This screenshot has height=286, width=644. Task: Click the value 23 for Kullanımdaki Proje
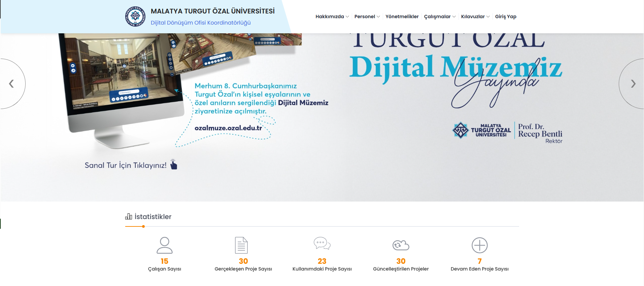pyautogui.click(x=322, y=261)
